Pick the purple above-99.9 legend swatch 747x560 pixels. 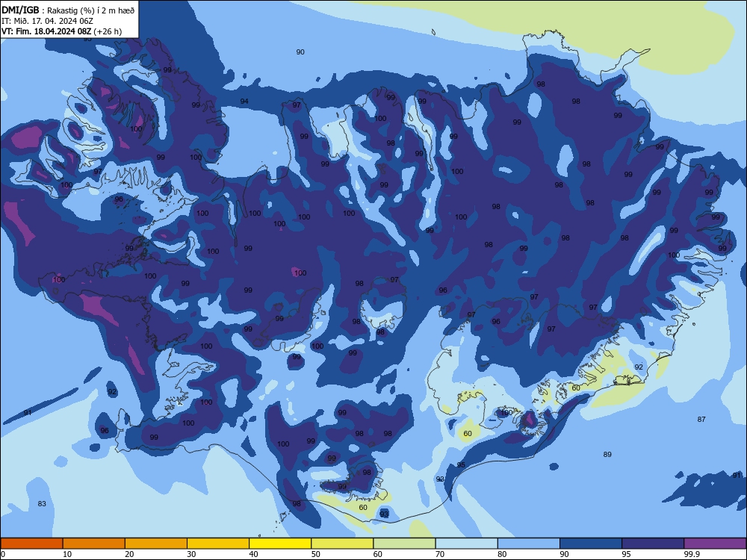click(715, 544)
